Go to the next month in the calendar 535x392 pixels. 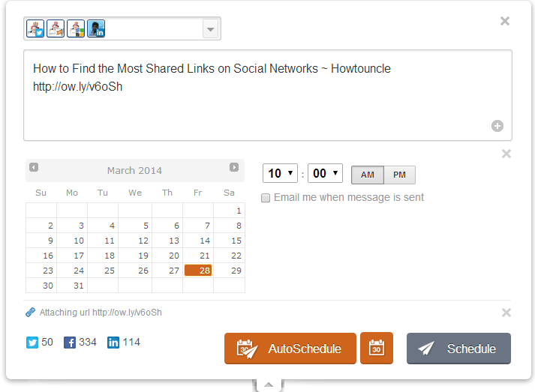pyautogui.click(x=234, y=167)
